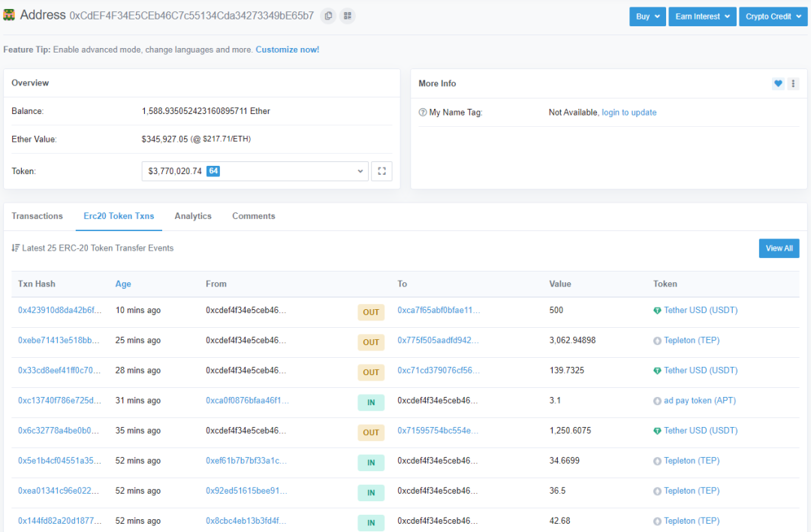Toggle the Age column header format
Viewport: 811px width, 532px height.
click(123, 284)
